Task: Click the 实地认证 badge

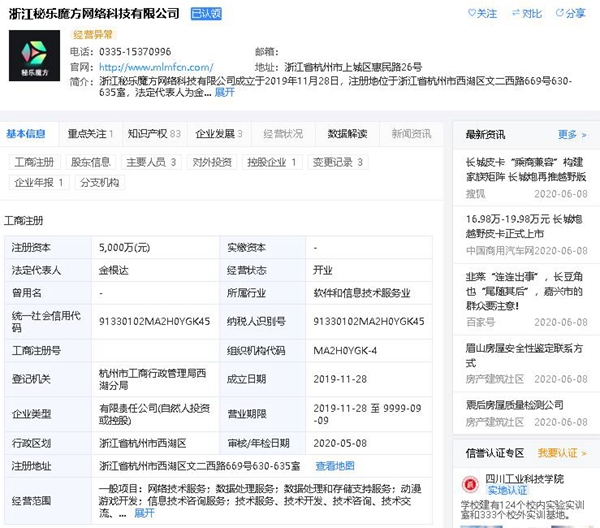Action: tap(510, 491)
